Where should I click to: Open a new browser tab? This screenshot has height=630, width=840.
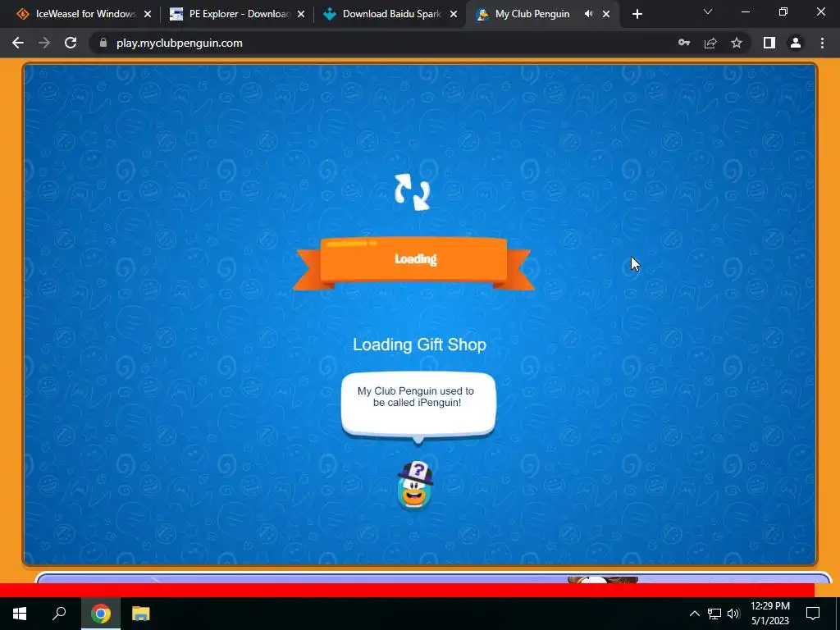[x=637, y=15]
